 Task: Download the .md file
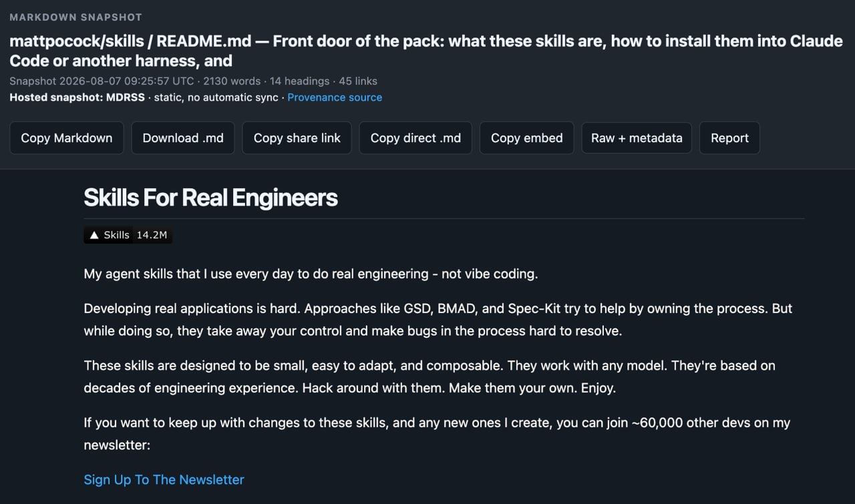(183, 138)
